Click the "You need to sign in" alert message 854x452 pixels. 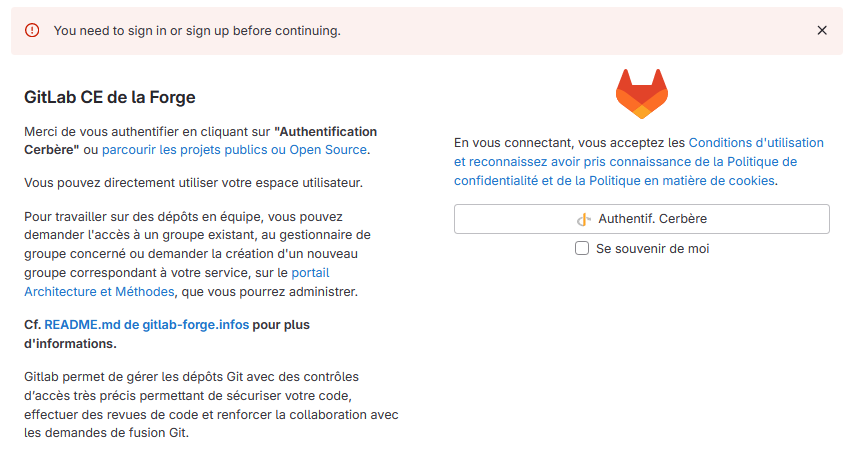[x=197, y=31]
